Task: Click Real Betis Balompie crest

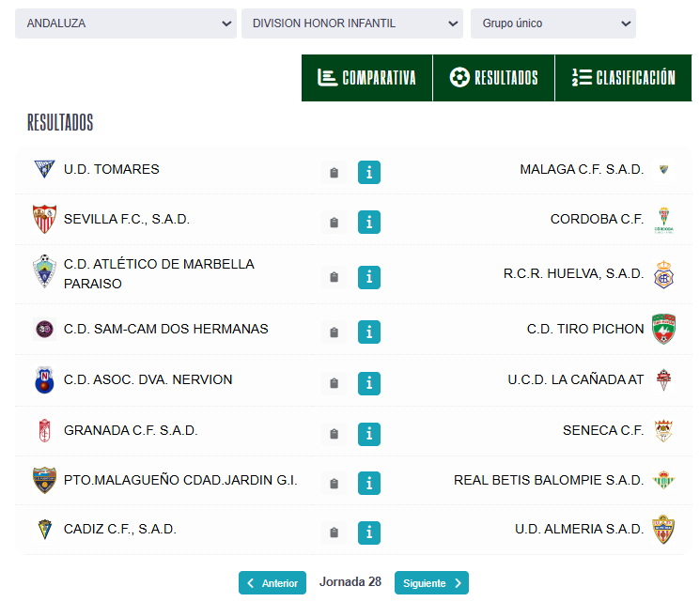Action: [x=664, y=480]
